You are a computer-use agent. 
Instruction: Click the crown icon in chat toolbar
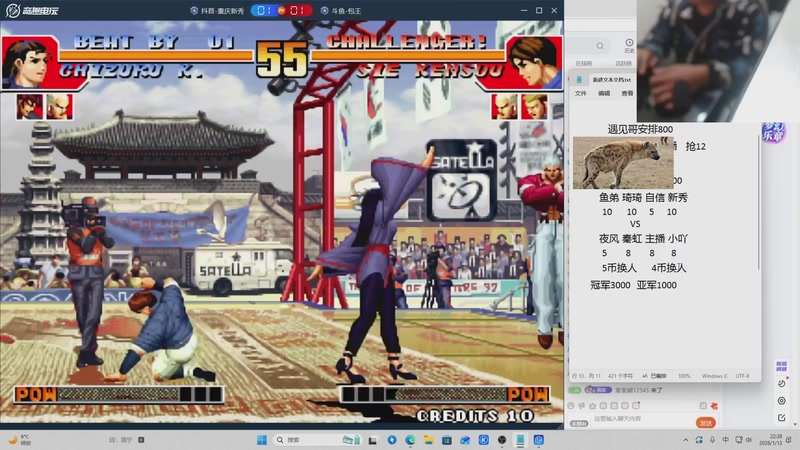(x=592, y=406)
